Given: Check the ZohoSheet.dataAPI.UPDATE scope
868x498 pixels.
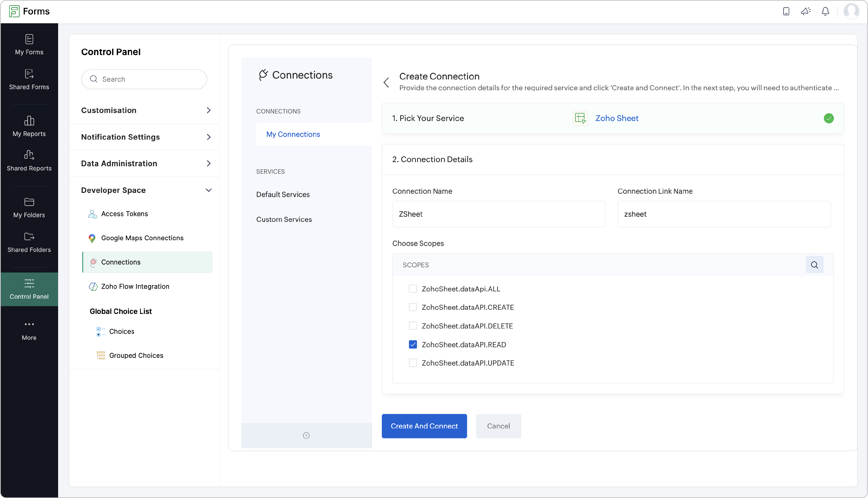Looking at the screenshot, I should click(x=413, y=363).
